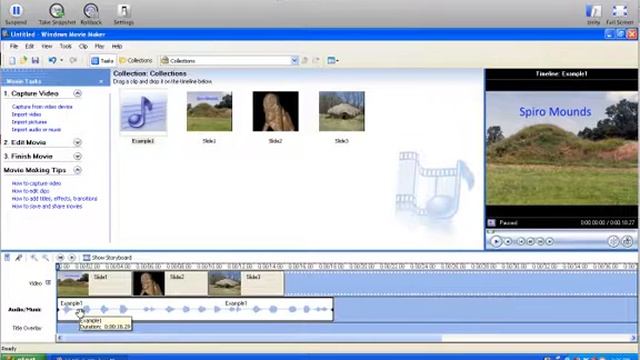Open the Collections combo box dropdown
The height and width of the screenshot is (360, 640).
294,60
